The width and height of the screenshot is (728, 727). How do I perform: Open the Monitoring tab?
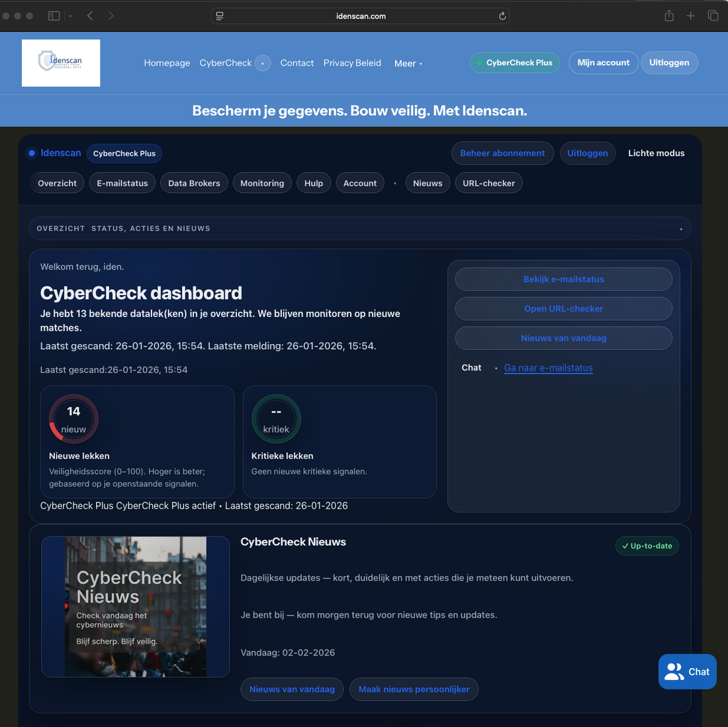(x=262, y=183)
